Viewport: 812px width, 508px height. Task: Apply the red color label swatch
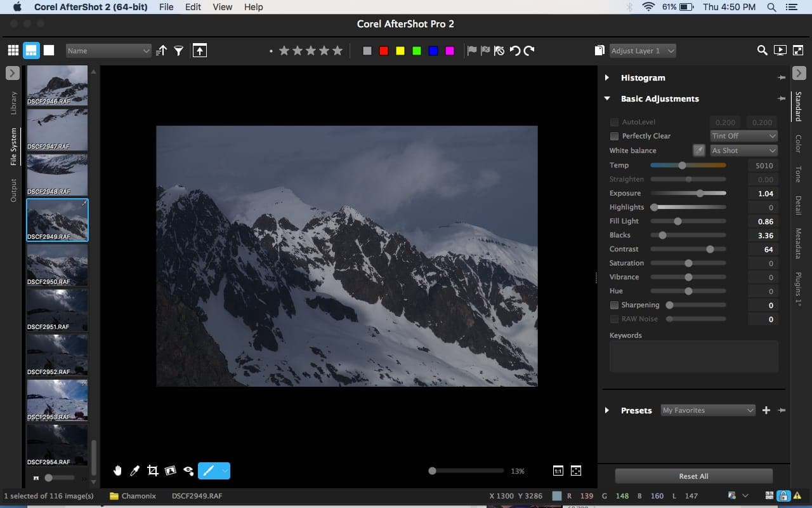[x=384, y=51]
